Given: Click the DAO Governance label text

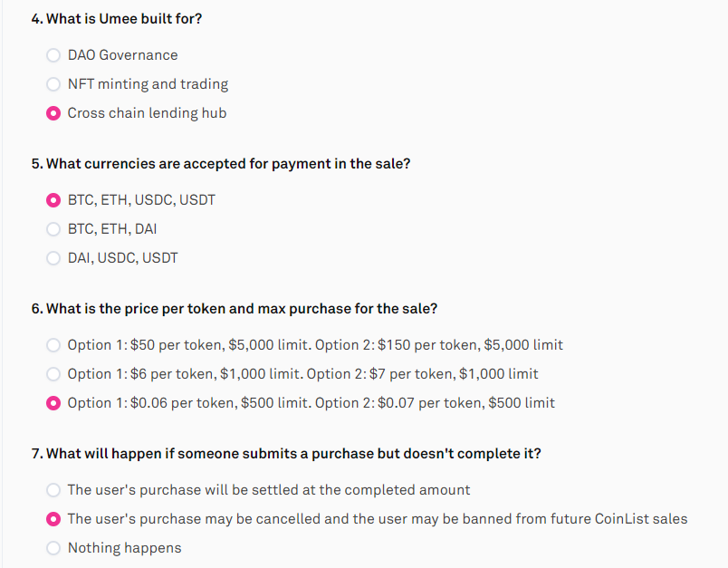Looking at the screenshot, I should click(x=122, y=55).
